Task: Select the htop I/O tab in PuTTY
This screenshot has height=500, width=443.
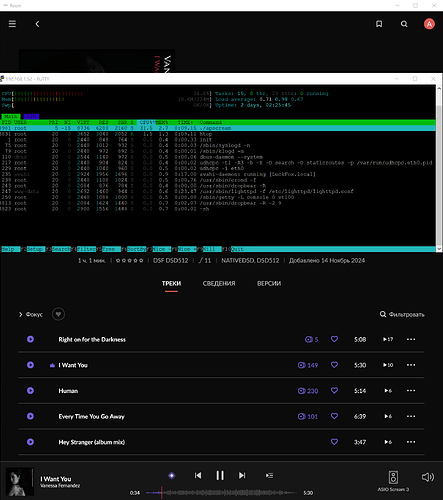Action: click(x=31, y=116)
